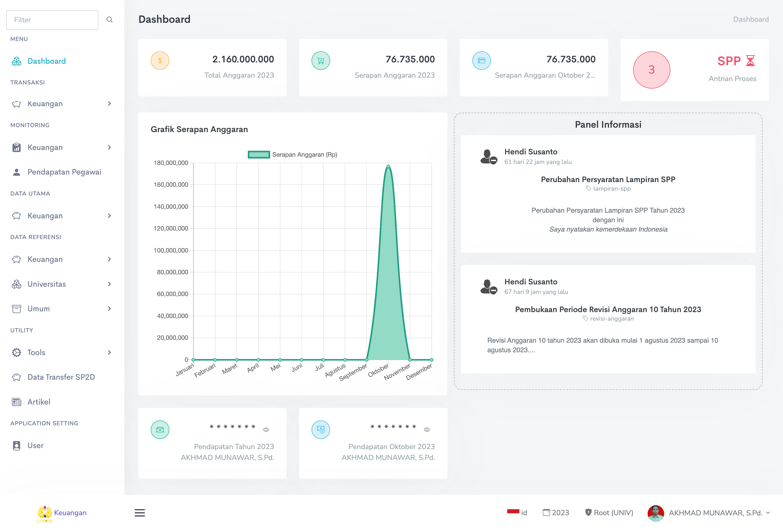Click the dollar coin icon for Total Anggaran
Screen dimensions: 783x532
(x=160, y=61)
